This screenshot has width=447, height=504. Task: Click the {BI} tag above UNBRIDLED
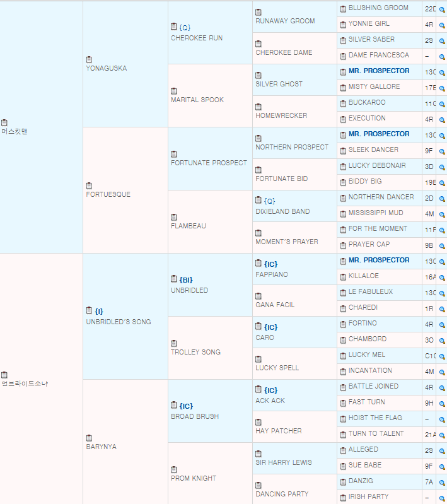[x=185, y=279]
